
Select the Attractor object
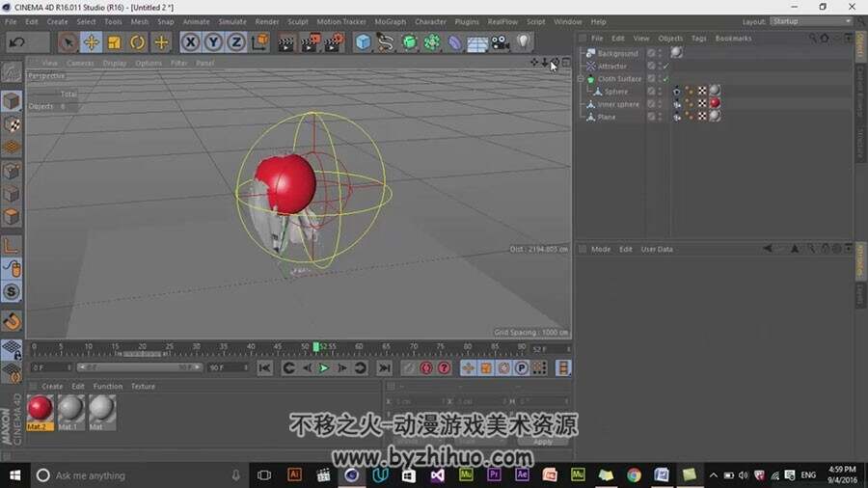pyautogui.click(x=611, y=66)
